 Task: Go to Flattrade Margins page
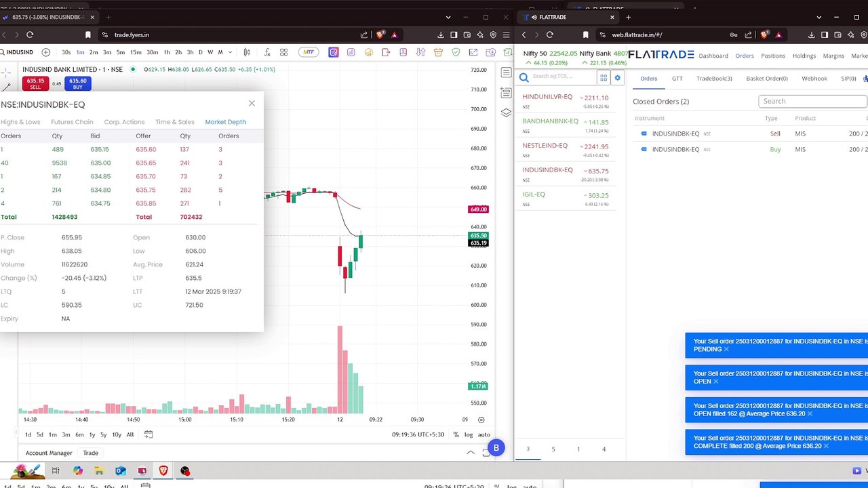tap(833, 56)
